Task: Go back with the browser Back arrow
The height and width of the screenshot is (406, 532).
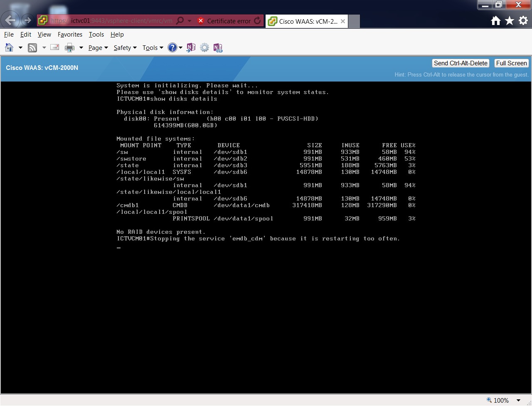Action: 10,20
